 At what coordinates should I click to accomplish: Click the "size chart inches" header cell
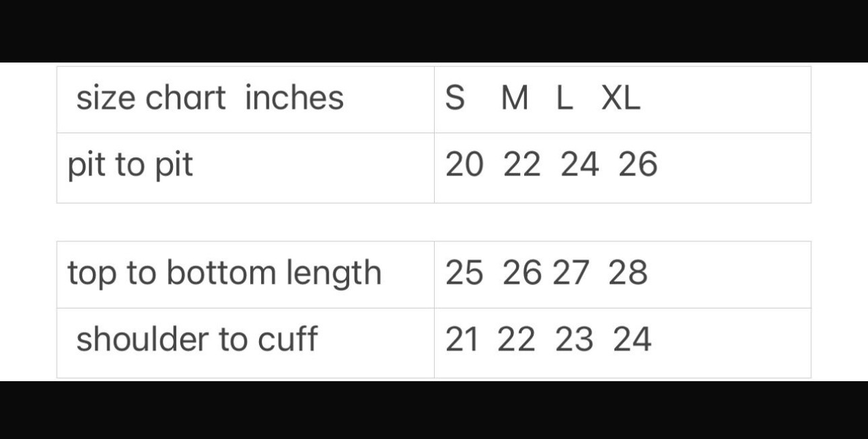click(210, 98)
